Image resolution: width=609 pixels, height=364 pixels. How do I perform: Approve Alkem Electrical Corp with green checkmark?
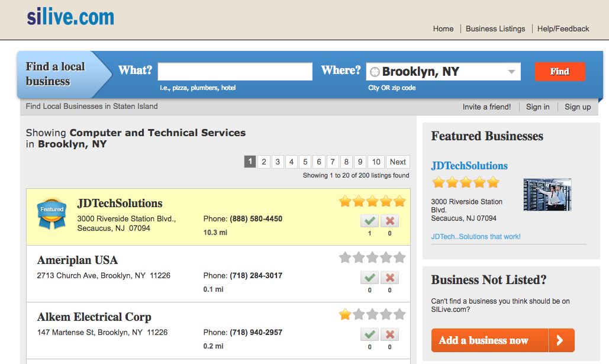[369, 334]
